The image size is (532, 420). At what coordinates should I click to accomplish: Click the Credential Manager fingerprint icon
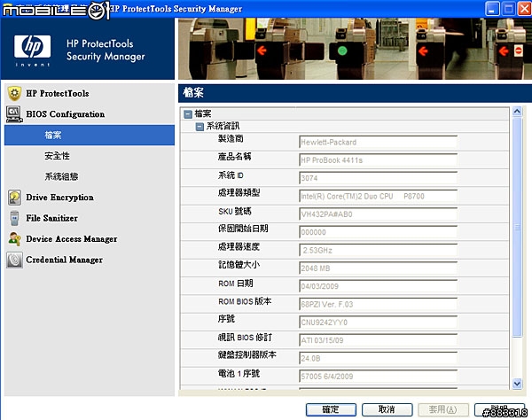point(14,260)
